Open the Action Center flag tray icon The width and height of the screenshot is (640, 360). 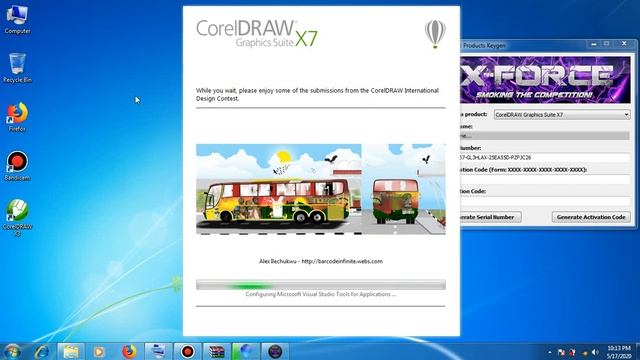pos(562,352)
